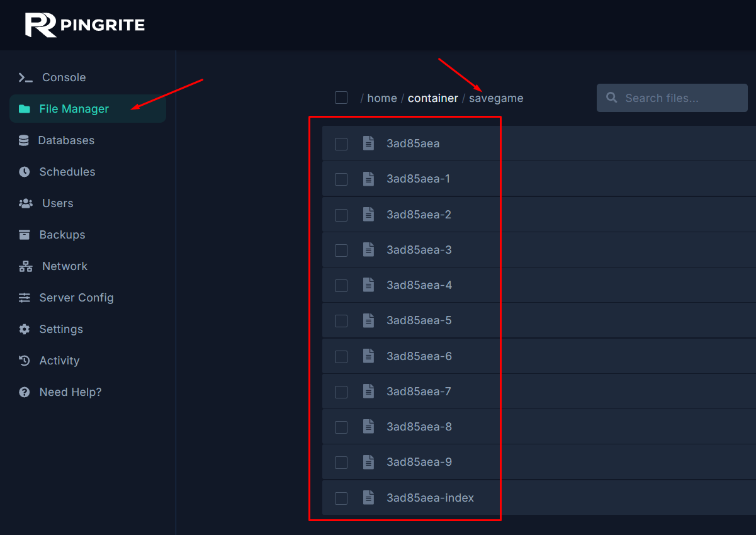The image size is (756, 535).
Task: Click the Activity history icon
Action: tap(25, 361)
